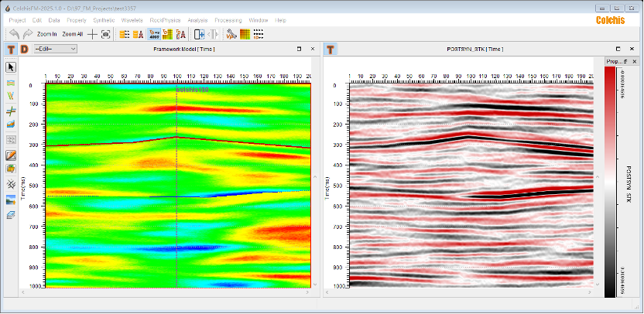644x314 pixels.
Task: Close the Framework Model panel
Action: coord(313,49)
